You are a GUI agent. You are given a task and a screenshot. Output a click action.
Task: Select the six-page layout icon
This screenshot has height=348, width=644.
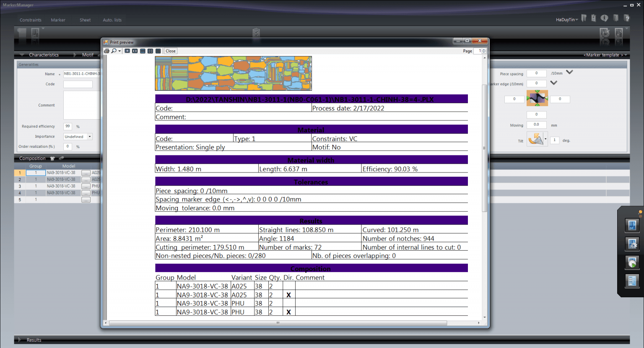click(x=158, y=51)
